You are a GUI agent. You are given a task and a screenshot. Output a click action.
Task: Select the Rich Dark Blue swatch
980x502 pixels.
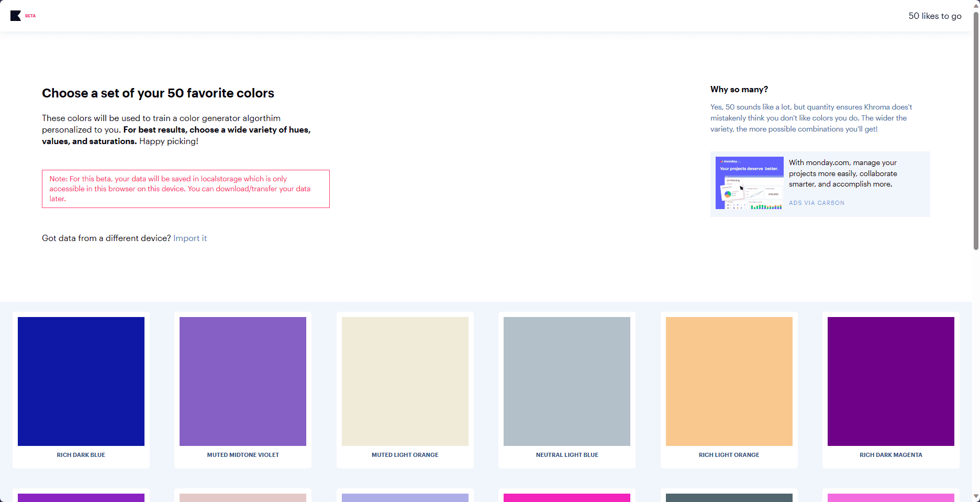pos(81,381)
